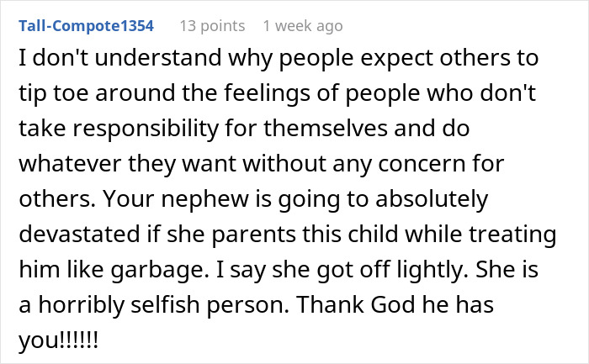
Task: Click the '1 week ago' timestamp
Action: pos(303,26)
